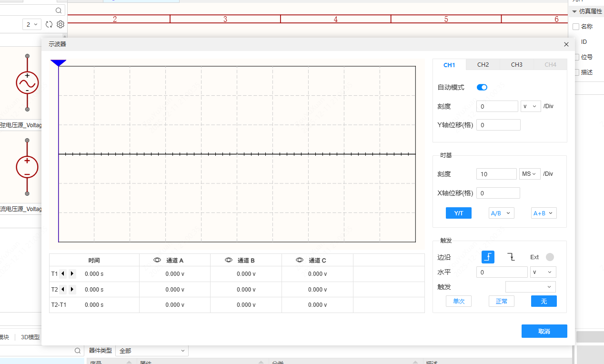Click the 水平 trigger level input field
Viewport: 604px width, 364px height.
(502, 272)
